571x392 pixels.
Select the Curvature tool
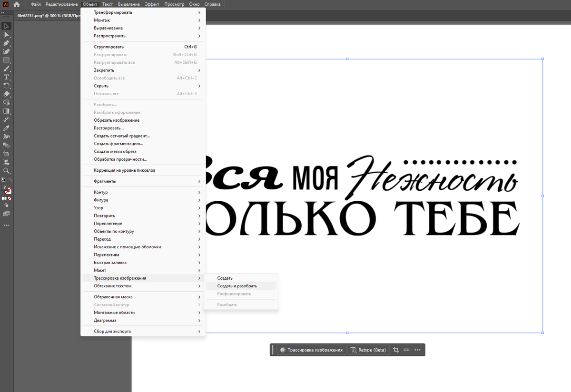(x=6, y=51)
